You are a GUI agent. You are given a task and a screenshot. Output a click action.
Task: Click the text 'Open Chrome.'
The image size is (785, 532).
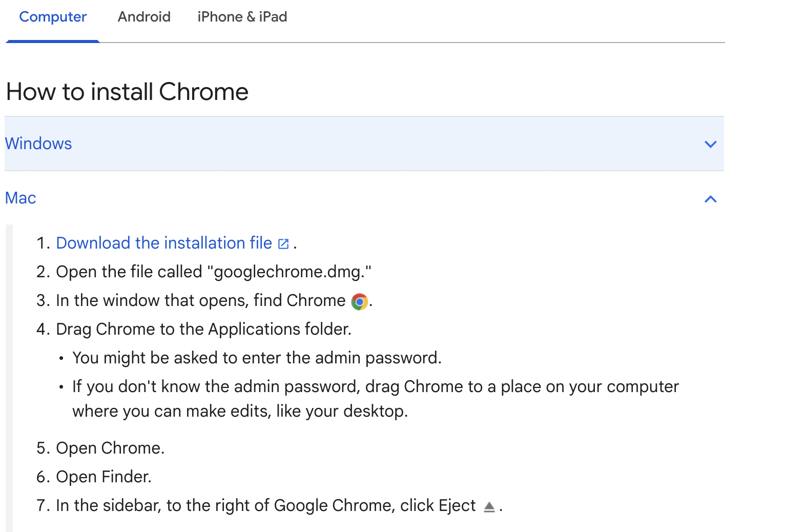[110, 448]
